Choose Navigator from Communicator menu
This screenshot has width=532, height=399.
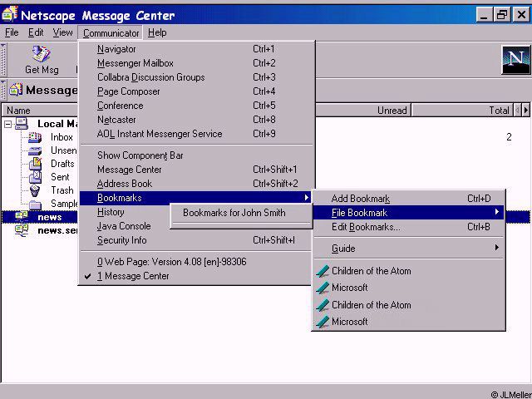tap(196, 49)
